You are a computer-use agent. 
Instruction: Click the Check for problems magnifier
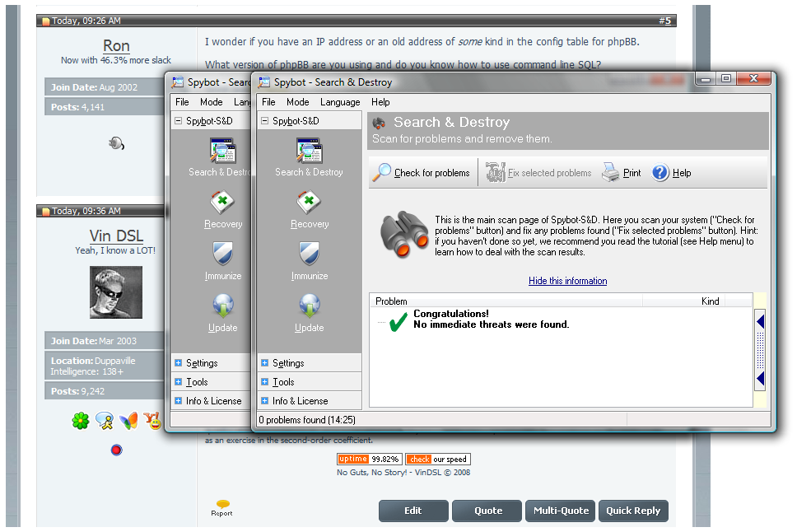383,173
